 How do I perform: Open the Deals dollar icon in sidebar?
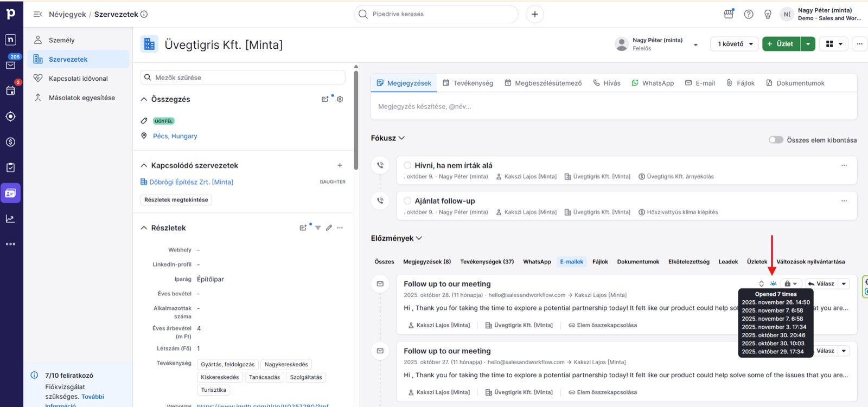pyautogui.click(x=11, y=142)
